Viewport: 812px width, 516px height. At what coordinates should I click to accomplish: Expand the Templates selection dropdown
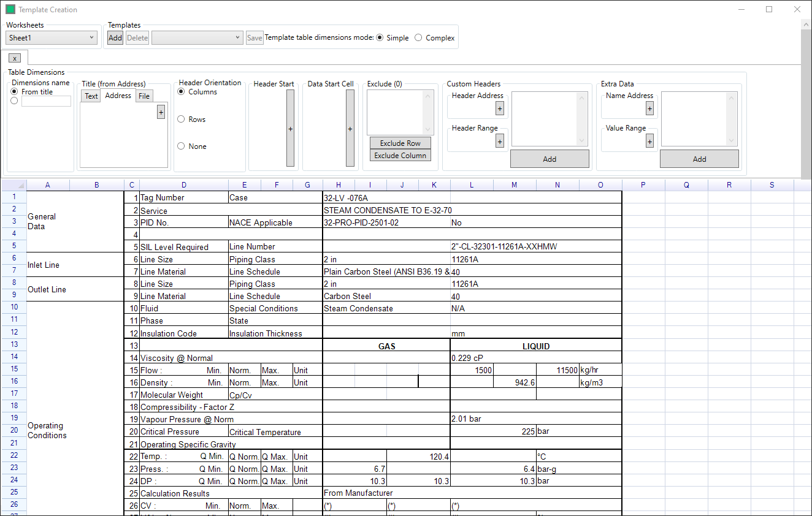click(197, 38)
